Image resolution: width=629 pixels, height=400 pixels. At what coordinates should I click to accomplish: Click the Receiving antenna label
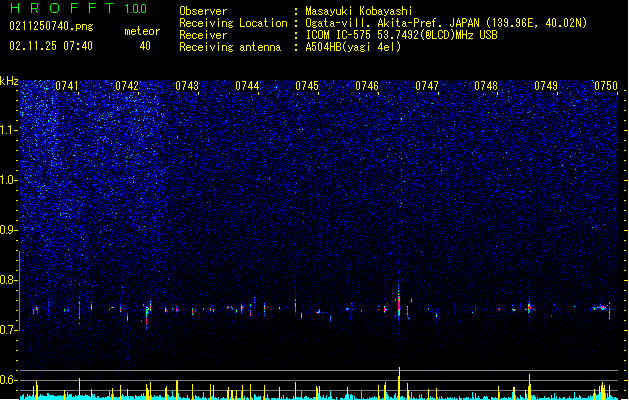point(230,47)
